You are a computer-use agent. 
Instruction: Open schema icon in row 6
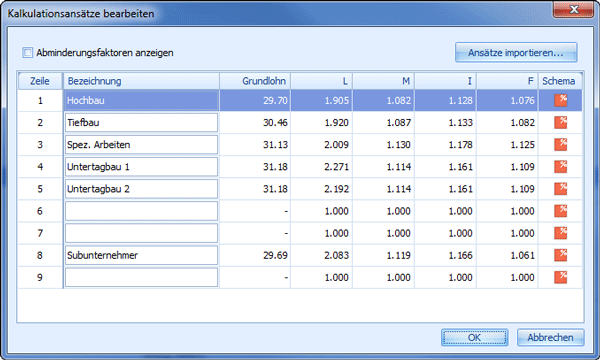pos(561,211)
